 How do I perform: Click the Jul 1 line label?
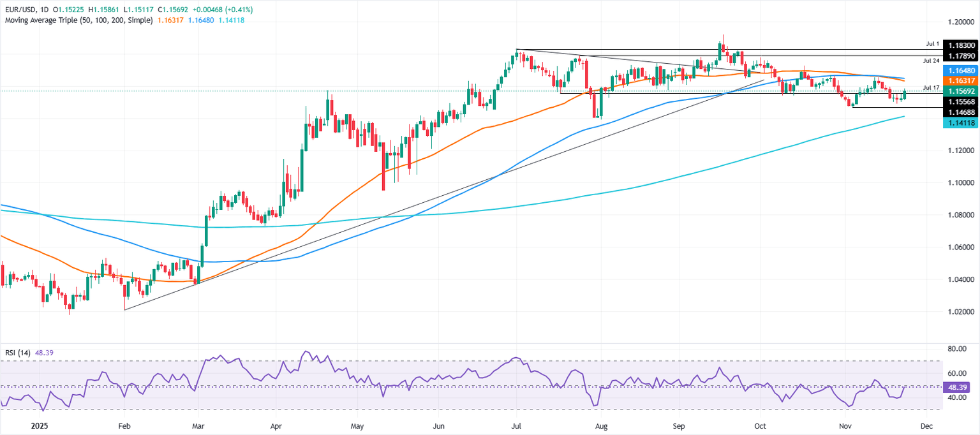click(932, 44)
